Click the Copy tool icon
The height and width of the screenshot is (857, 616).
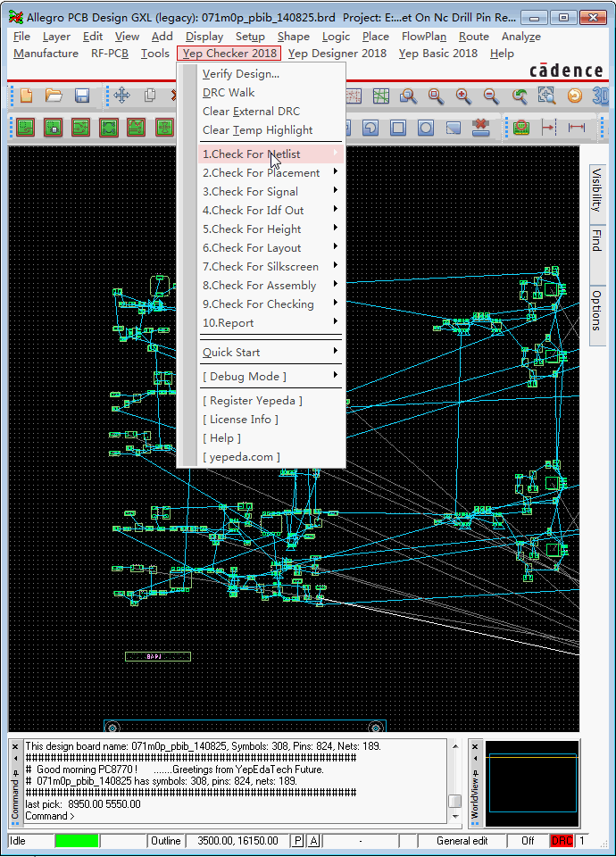tap(150, 96)
